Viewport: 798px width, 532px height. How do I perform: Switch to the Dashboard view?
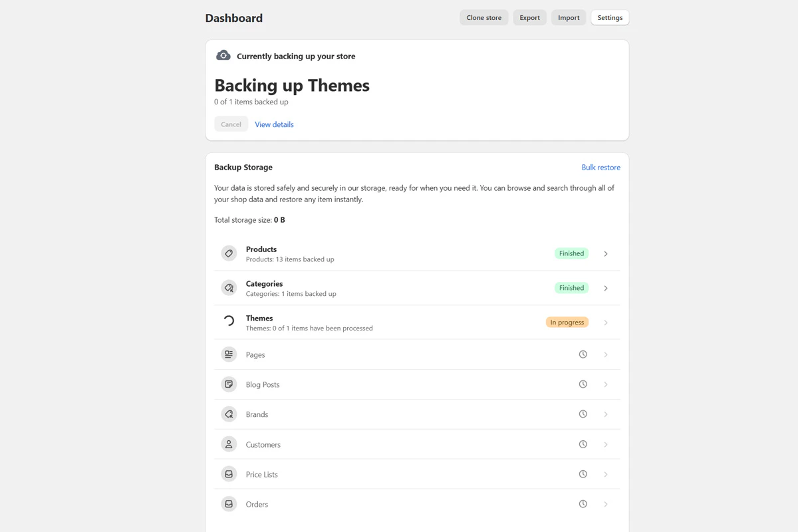click(233, 18)
